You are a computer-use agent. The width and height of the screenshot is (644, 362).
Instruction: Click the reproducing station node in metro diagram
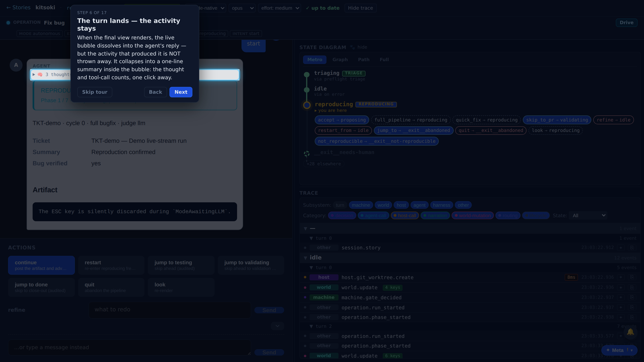click(x=307, y=105)
